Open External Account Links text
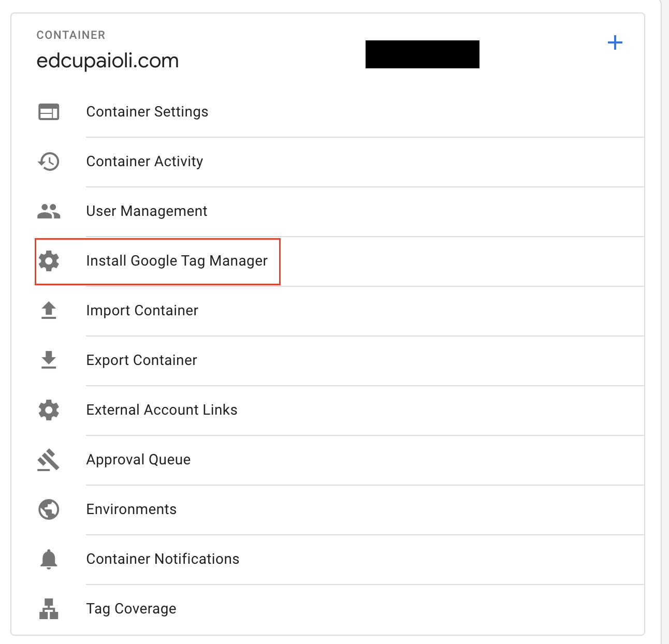 tap(162, 410)
